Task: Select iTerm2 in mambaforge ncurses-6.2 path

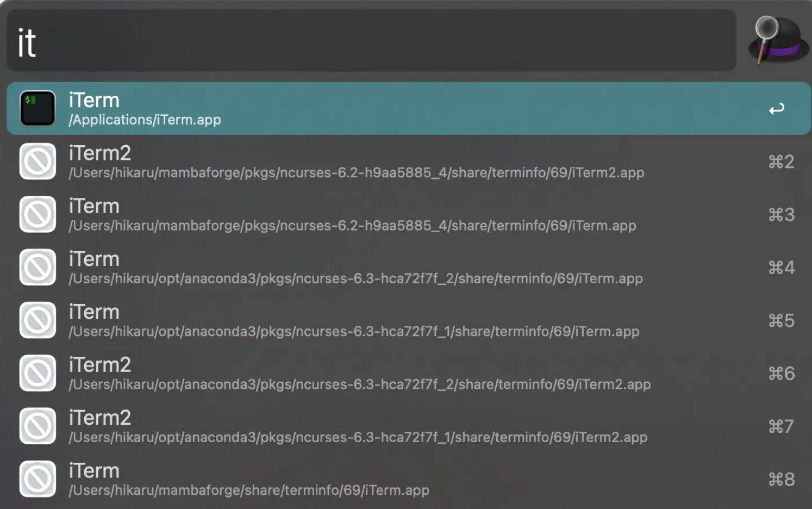Action: coord(408,162)
